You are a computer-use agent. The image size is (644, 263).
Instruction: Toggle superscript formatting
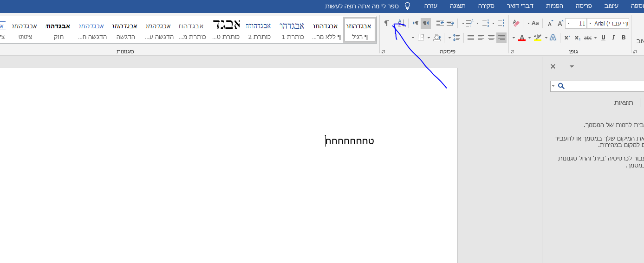pos(567,38)
